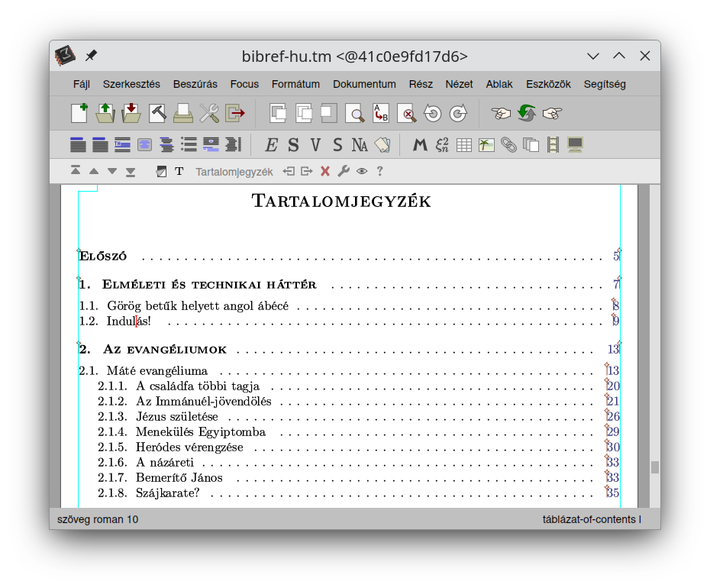
Task: Toggle the eye visibility icon in focus toolbar
Action: pyautogui.click(x=361, y=172)
